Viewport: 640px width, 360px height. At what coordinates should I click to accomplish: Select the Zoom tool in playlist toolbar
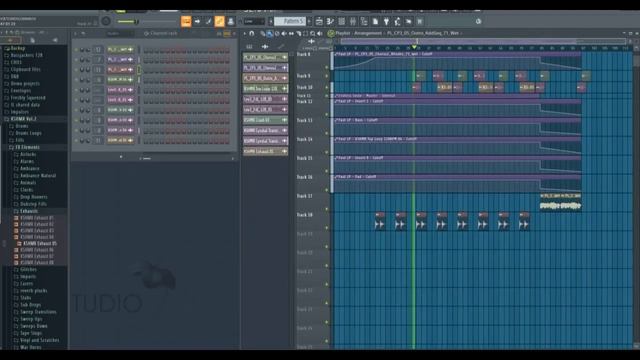[x=313, y=33]
